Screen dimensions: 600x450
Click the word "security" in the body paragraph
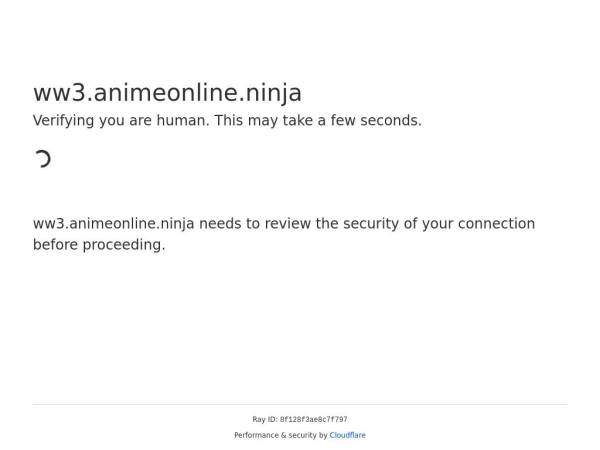coord(371,224)
